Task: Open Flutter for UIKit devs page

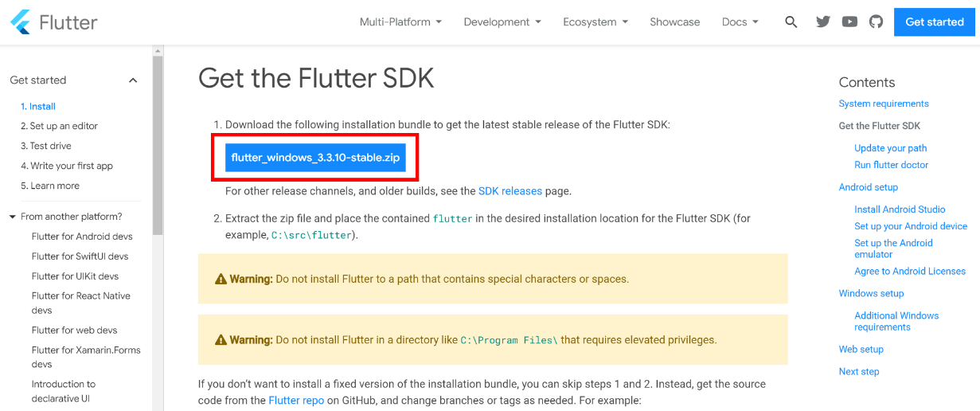Action: tap(75, 276)
